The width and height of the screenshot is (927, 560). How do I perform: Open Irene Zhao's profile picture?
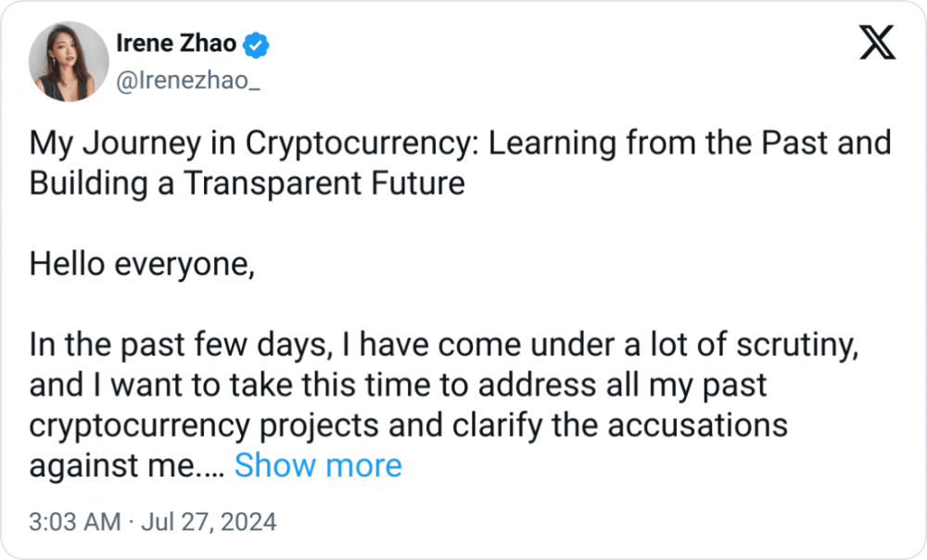coord(69,61)
